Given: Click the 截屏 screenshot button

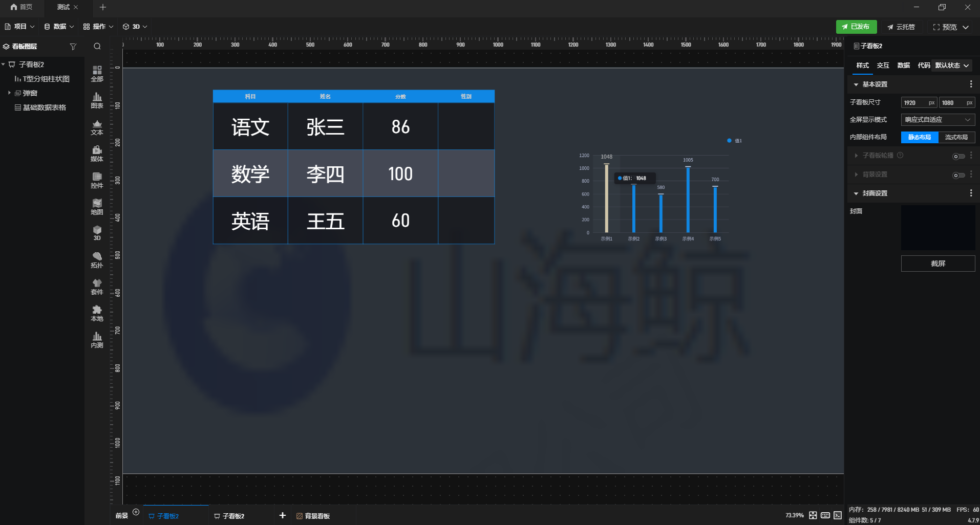Looking at the screenshot, I should pos(938,264).
